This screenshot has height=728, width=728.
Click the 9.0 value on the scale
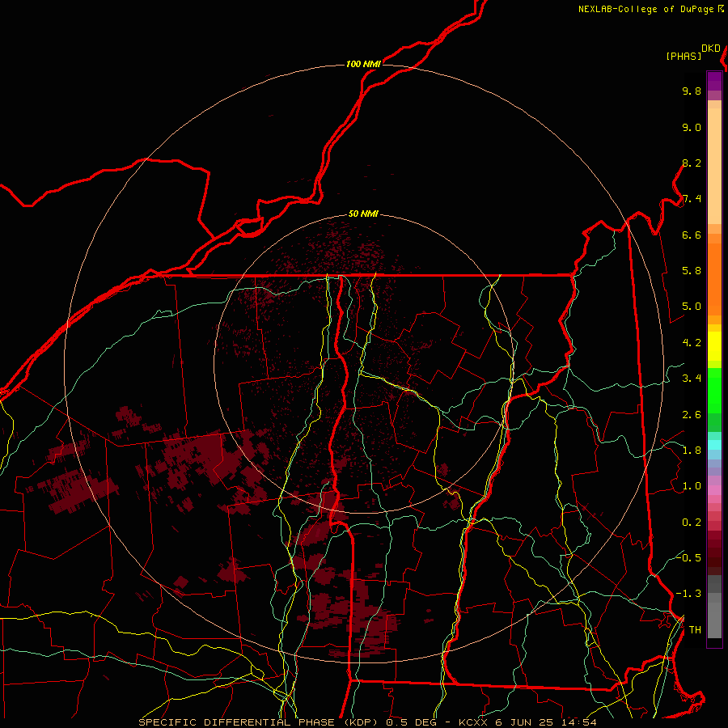(692, 127)
